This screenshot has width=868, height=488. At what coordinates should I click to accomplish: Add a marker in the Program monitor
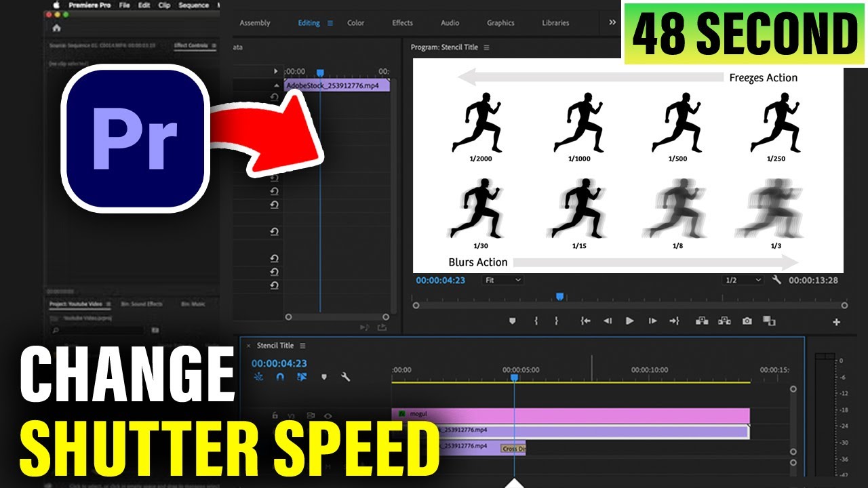513,321
